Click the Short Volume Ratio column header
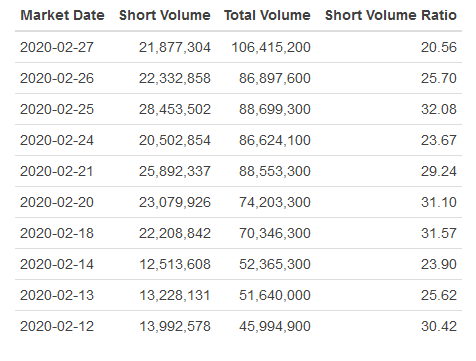476x361 pixels. click(x=391, y=15)
